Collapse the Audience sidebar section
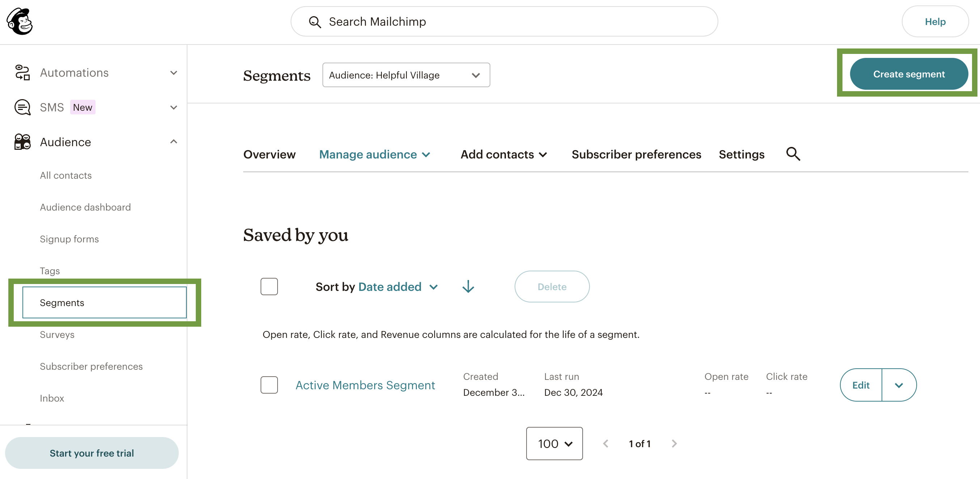980x479 pixels. pos(173,142)
